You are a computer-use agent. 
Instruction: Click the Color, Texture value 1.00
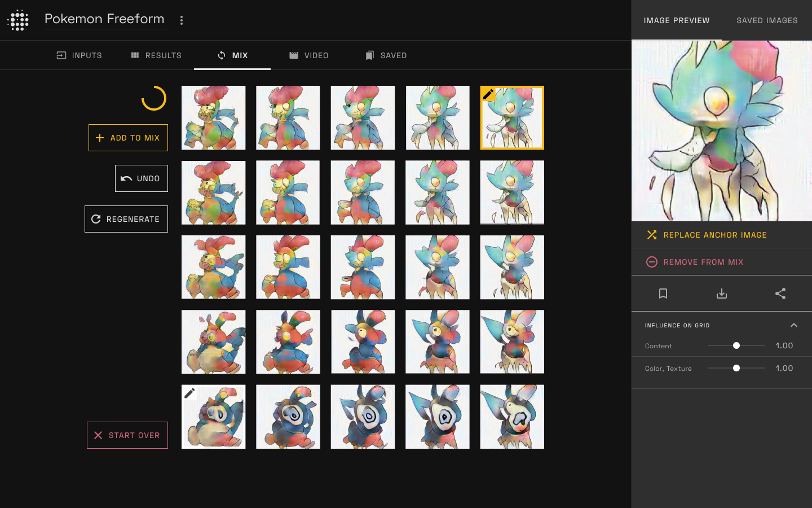784,368
